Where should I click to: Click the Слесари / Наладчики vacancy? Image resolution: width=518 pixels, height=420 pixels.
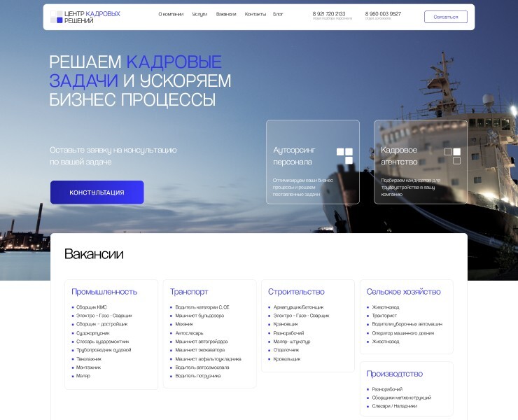pos(394,406)
